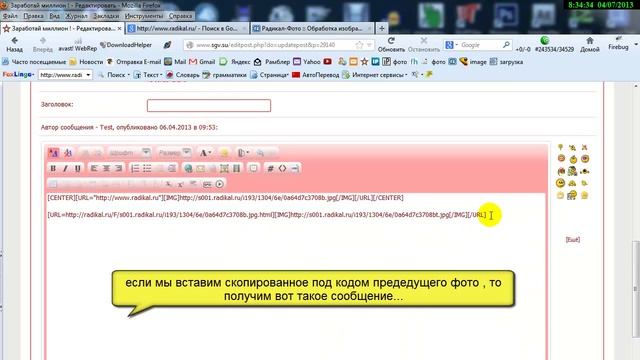
Task: Toggle bold formatting in the editor toolbar
Action: click(53, 169)
